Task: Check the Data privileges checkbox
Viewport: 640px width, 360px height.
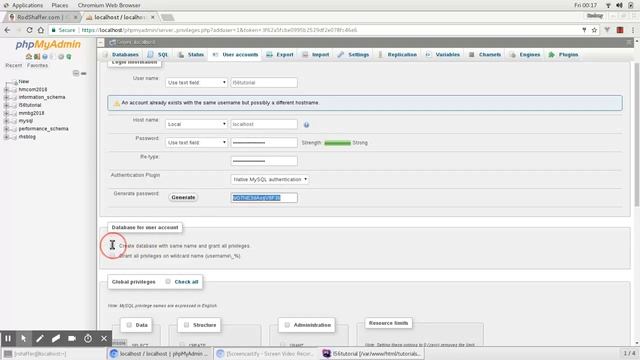Action: 129,325
